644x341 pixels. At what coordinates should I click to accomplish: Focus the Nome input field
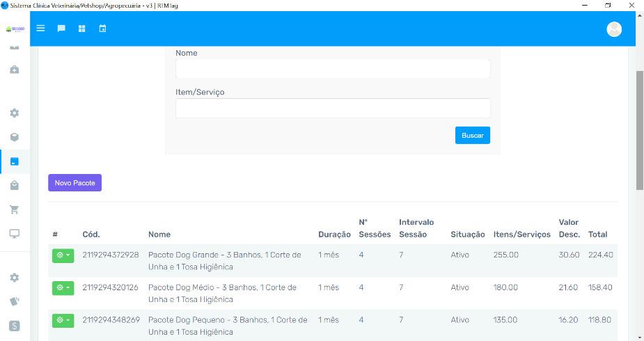[333, 69]
